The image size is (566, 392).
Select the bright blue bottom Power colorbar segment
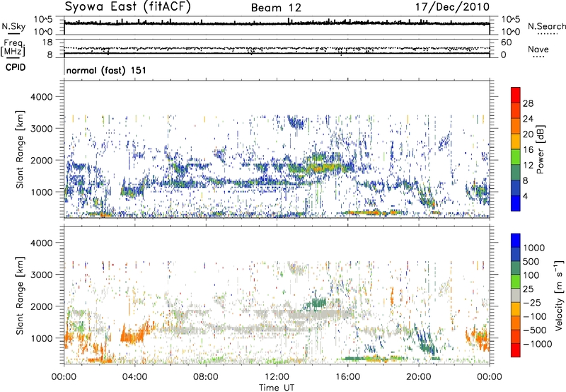(516, 203)
